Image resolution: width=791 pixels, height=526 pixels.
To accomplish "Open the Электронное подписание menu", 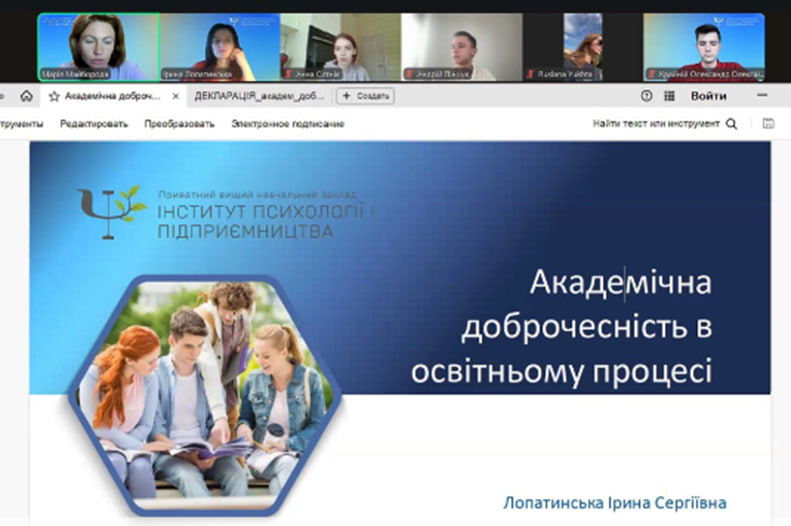I will click(x=287, y=124).
